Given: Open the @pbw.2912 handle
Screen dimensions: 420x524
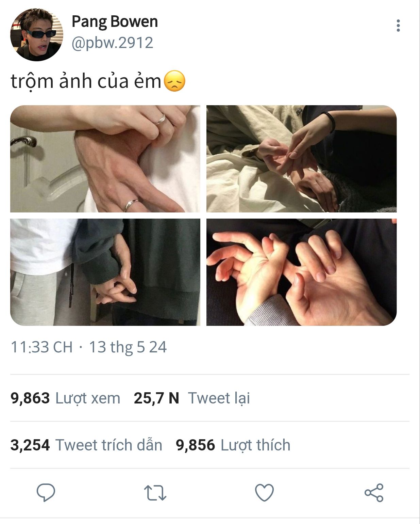Looking at the screenshot, I should point(112,43).
